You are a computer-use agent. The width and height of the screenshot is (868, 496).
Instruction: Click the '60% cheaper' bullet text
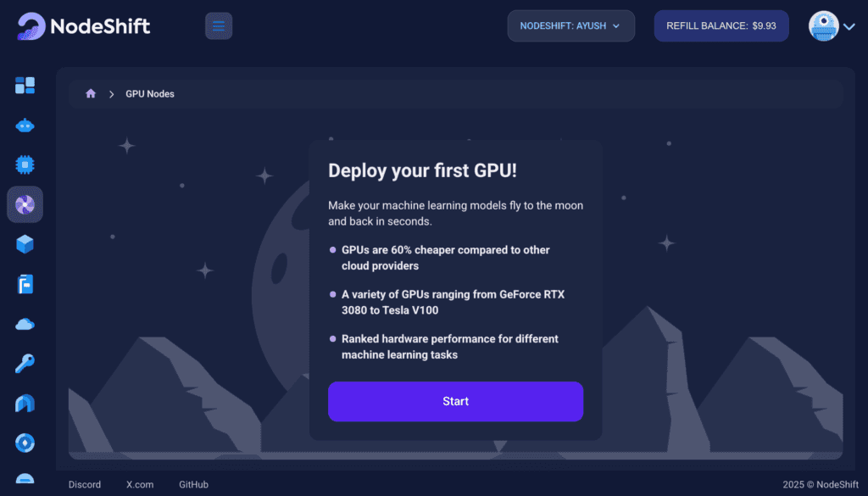pos(446,258)
